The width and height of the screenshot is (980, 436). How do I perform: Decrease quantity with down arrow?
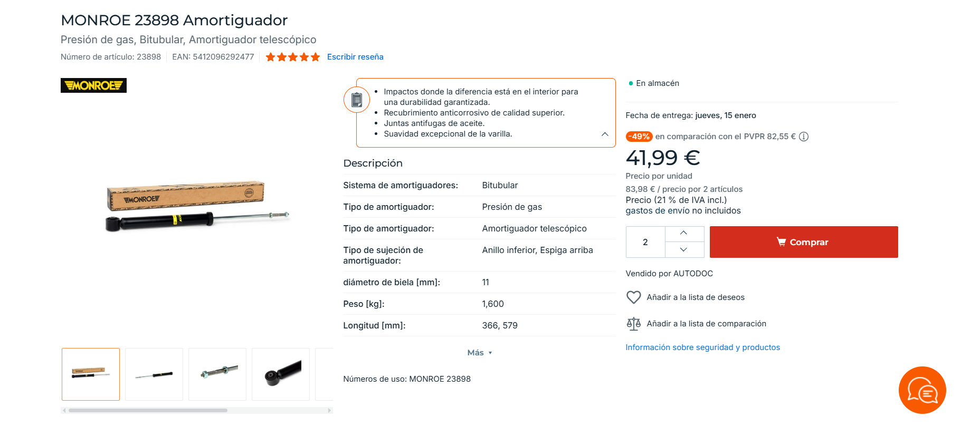click(684, 250)
